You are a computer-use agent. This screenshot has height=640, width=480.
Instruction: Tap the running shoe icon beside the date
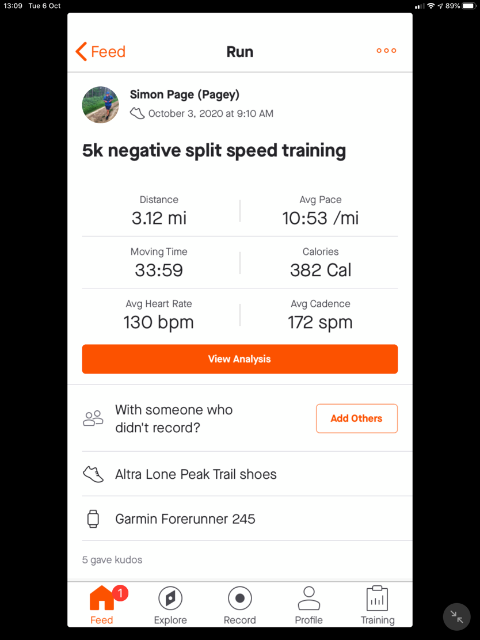pyautogui.click(x=137, y=113)
